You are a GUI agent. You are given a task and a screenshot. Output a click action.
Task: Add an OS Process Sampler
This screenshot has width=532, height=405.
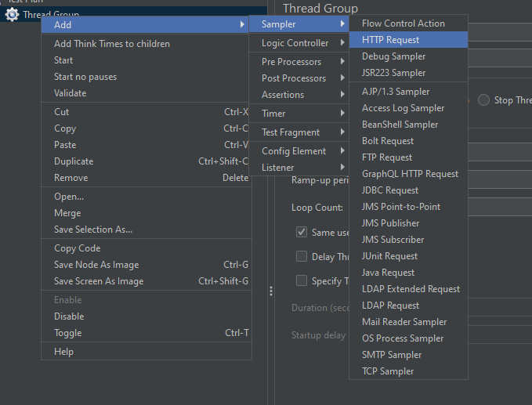click(x=408, y=338)
